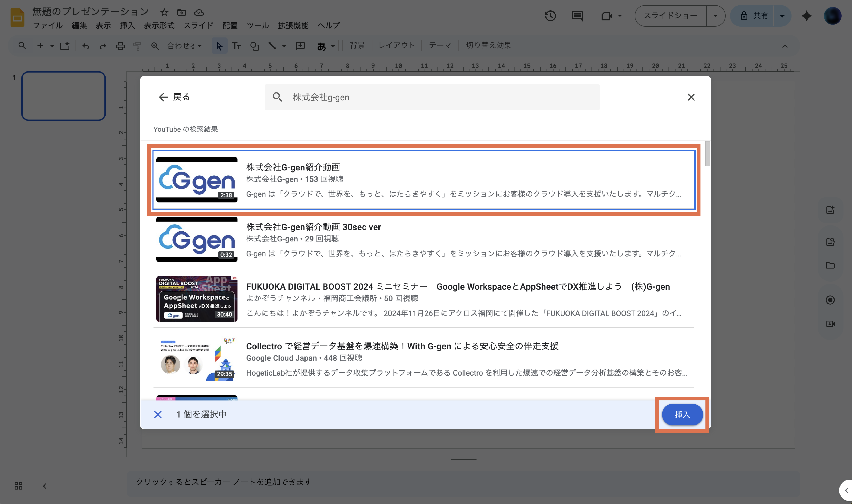
Task: Click the version history clock icon
Action: click(x=550, y=16)
